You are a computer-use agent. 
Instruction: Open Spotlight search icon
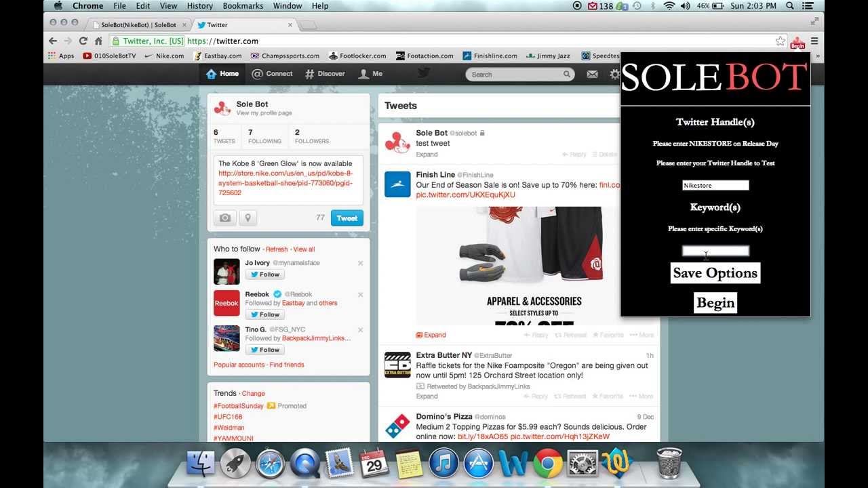click(790, 6)
